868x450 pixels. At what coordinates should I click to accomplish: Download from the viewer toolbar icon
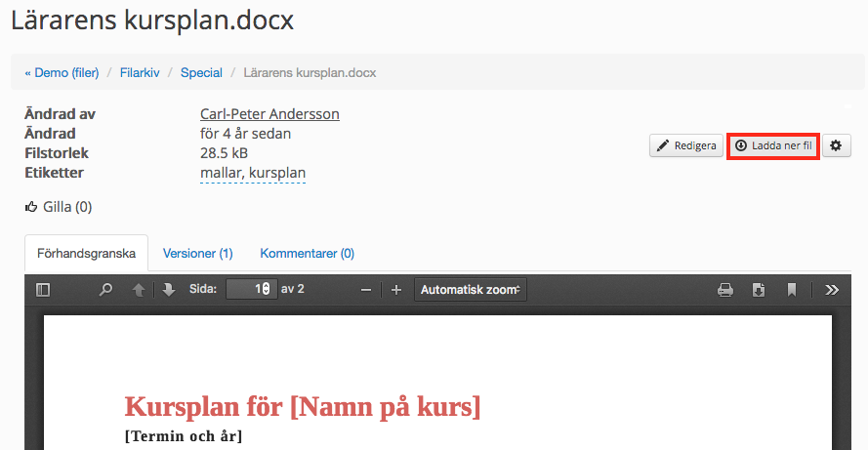pyautogui.click(x=759, y=290)
